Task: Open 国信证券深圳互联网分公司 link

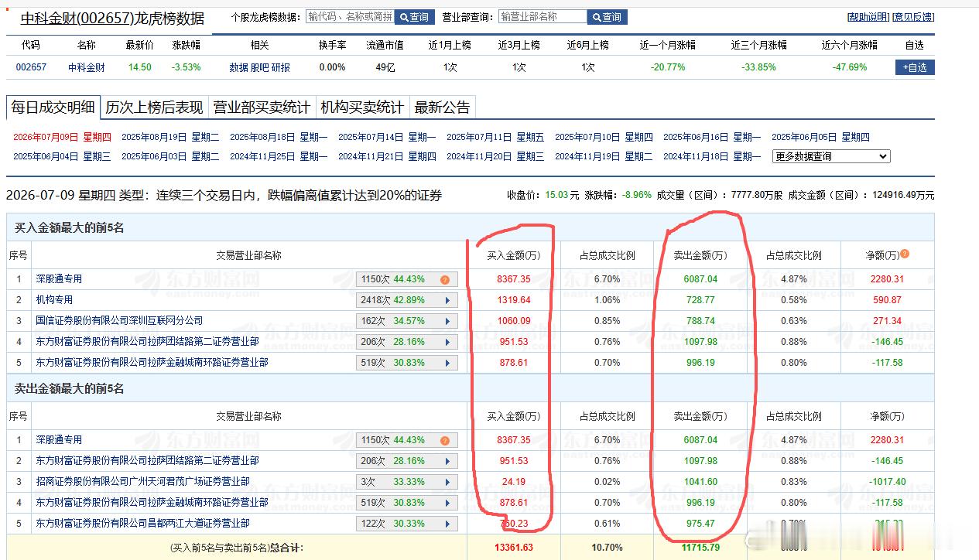Action: coord(119,321)
